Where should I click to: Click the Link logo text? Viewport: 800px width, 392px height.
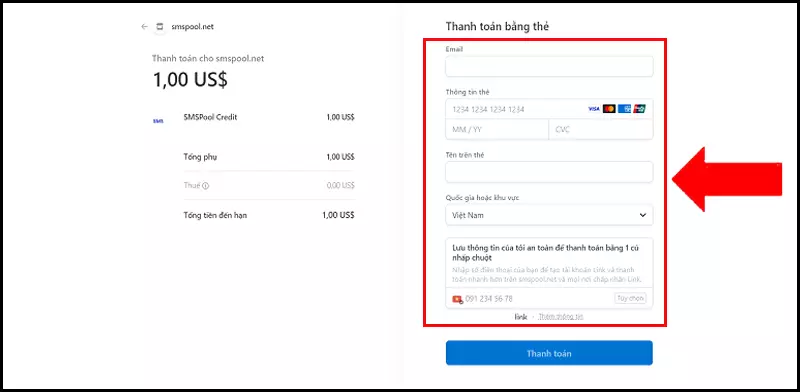tap(521, 316)
